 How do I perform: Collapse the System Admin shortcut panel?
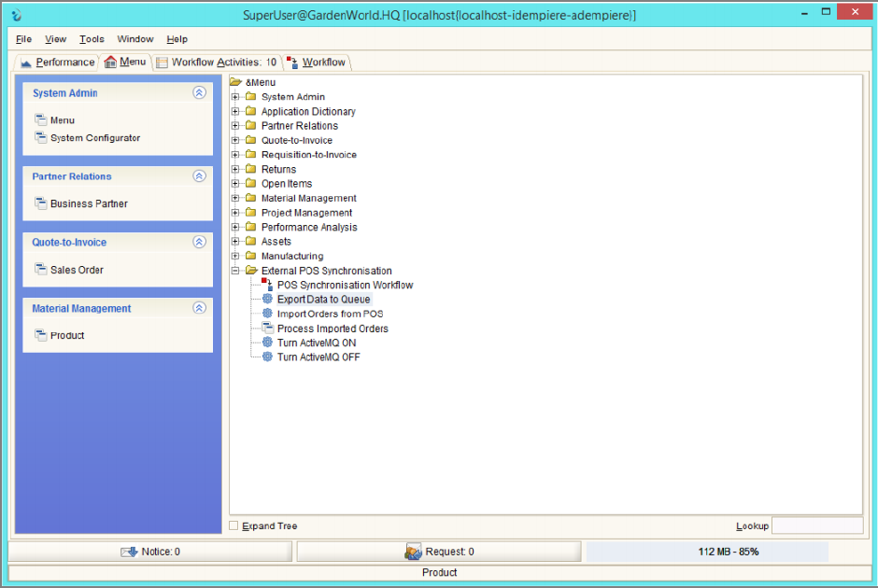coord(198,93)
